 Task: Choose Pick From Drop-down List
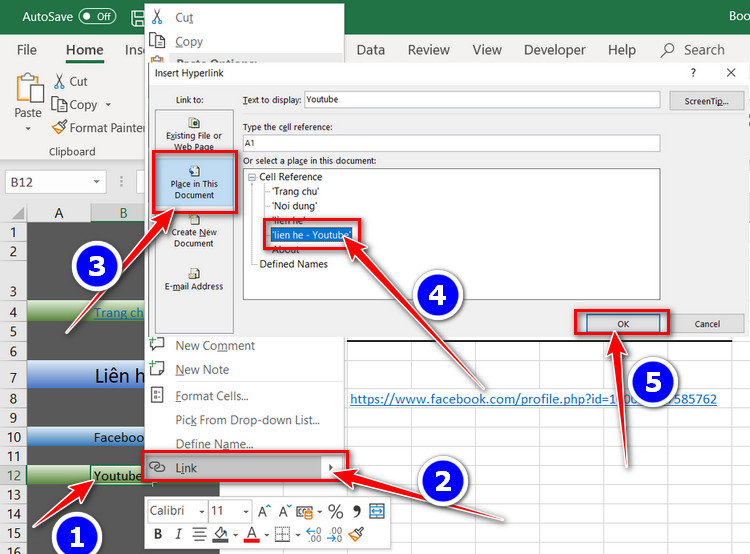[244, 420]
